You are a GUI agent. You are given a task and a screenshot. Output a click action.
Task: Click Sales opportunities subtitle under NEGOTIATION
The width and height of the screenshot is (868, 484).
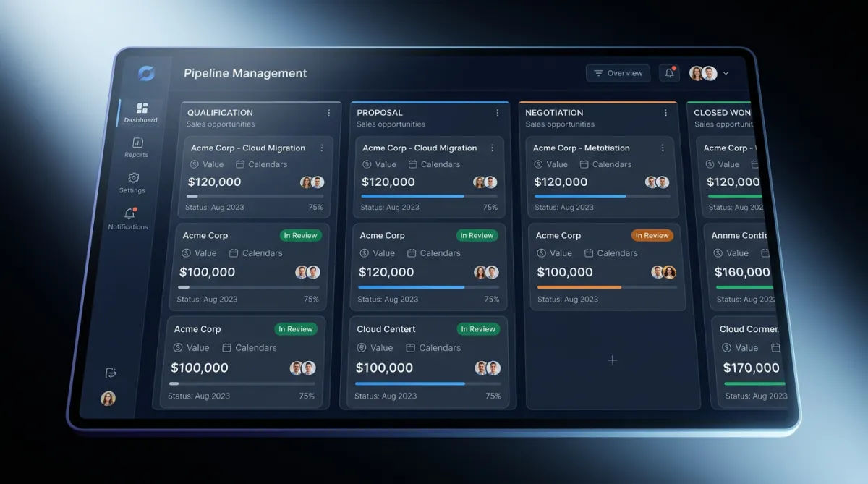coord(560,124)
